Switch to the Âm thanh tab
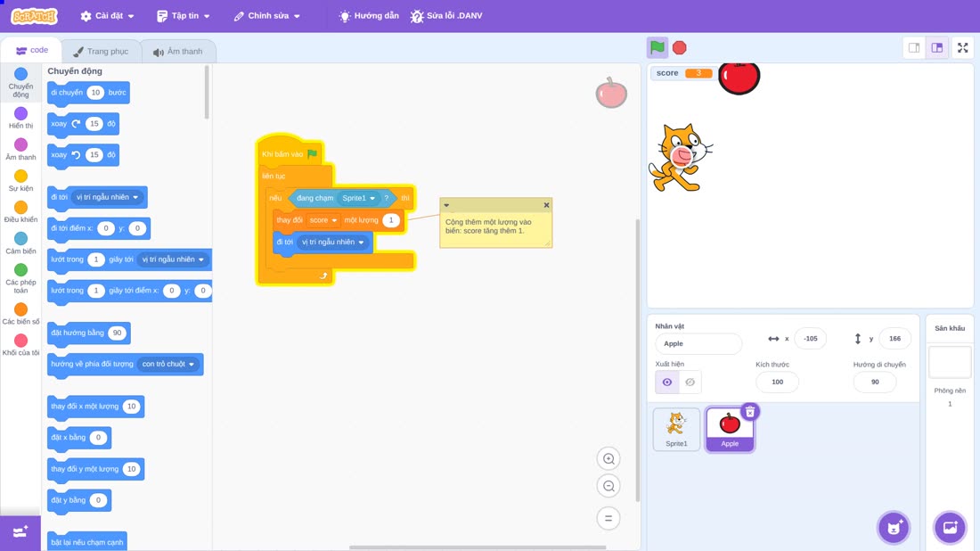Screen dimensions: 980x551 click(178, 52)
